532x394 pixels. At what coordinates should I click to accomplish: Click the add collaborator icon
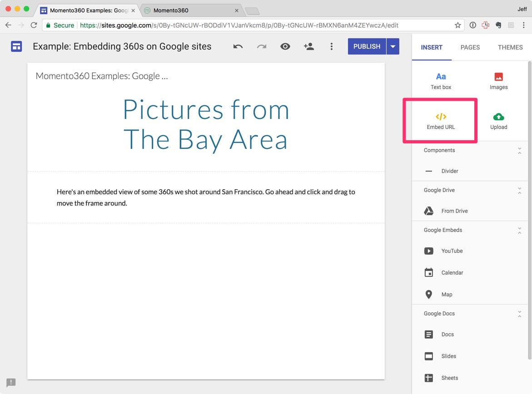[308, 46]
